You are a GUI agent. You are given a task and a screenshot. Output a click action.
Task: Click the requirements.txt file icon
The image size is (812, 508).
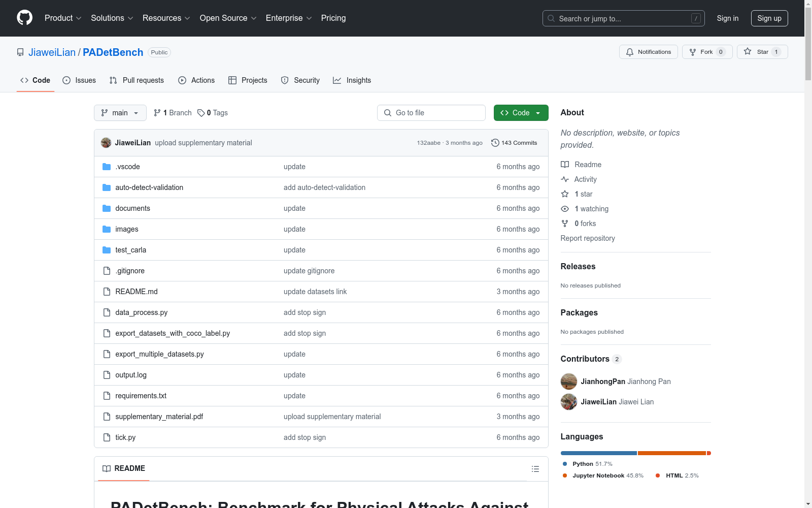[107, 396]
